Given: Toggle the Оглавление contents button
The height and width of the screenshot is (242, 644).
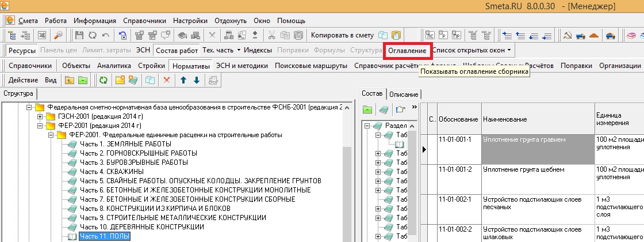Looking at the screenshot, I should pyautogui.click(x=407, y=51).
